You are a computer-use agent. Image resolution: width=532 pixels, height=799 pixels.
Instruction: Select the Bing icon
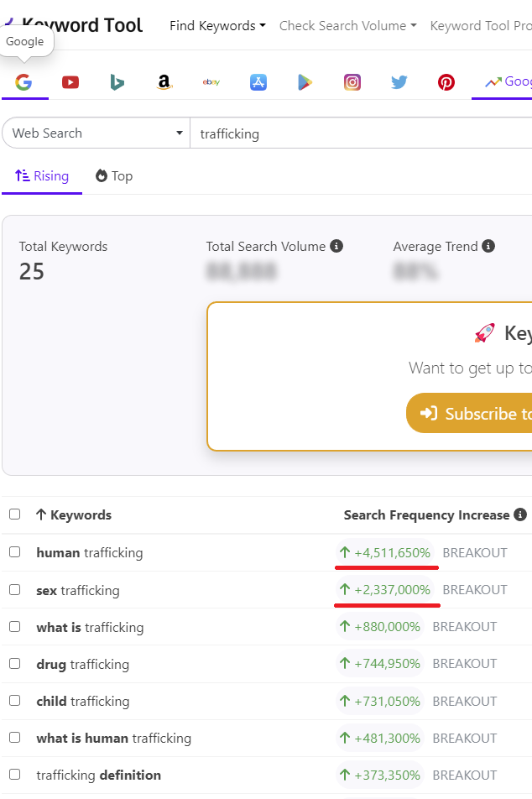pyautogui.click(x=117, y=82)
